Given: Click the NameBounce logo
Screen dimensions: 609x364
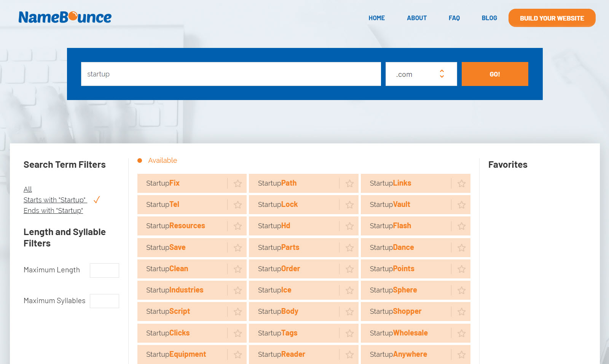Looking at the screenshot, I should coord(65,17).
